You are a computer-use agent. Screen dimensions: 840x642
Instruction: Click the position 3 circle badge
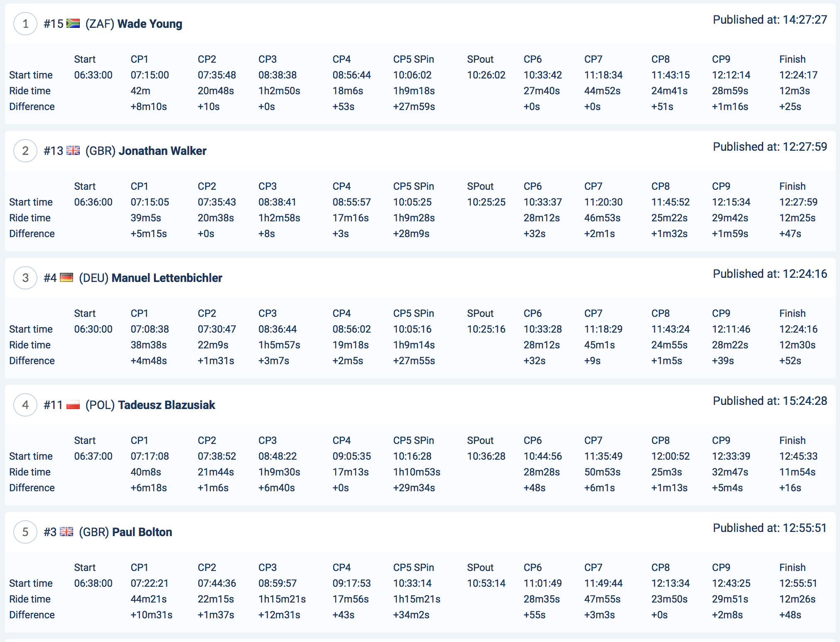pos(25,278)
